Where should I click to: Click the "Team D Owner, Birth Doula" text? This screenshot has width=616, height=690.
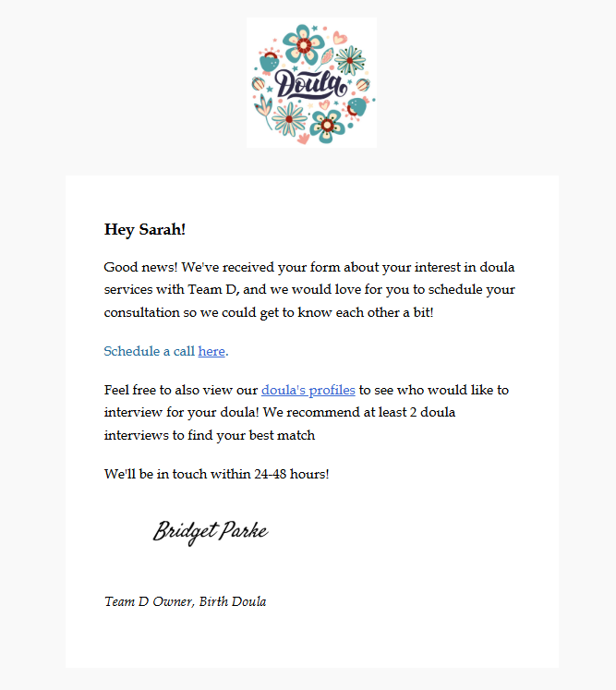pyautogui.click(x=186, y=601)
